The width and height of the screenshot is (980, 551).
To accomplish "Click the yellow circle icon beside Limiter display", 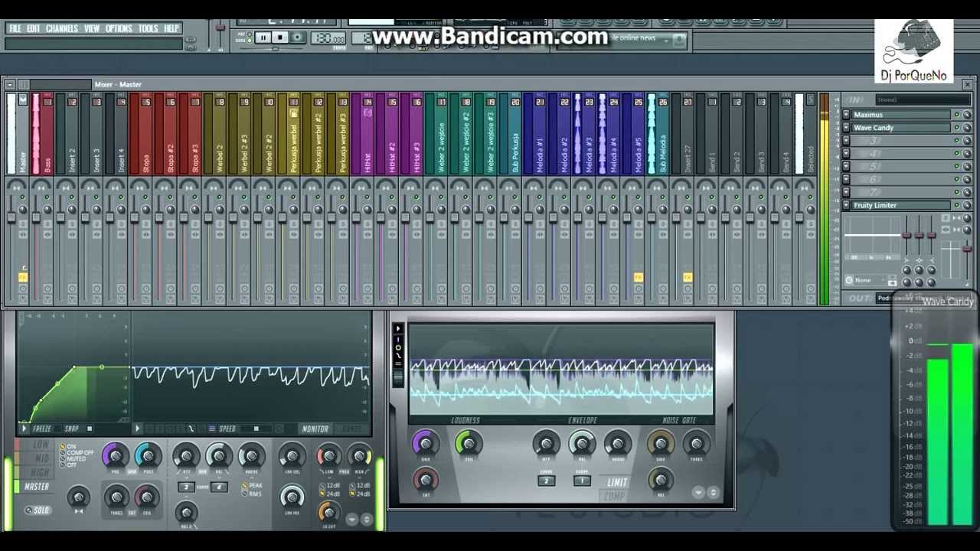I will click(x=397, y=347).
